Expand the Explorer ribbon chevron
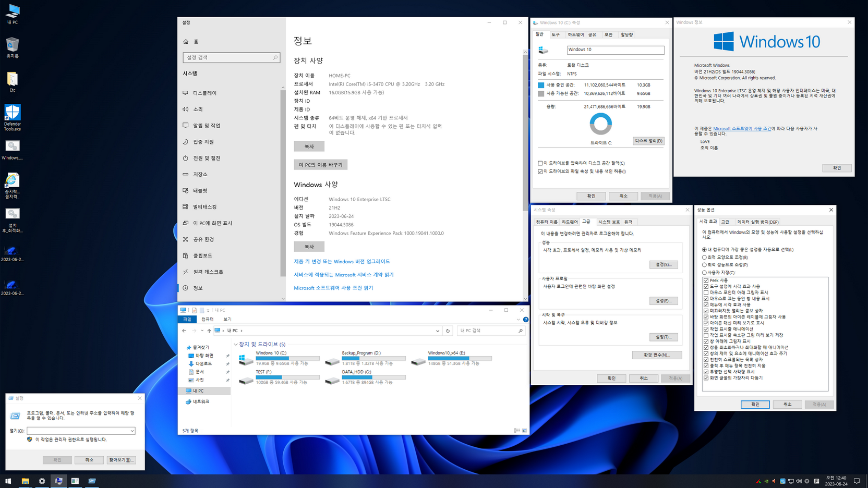This screenshot has width=868, height=488. (x=518, y=320)
